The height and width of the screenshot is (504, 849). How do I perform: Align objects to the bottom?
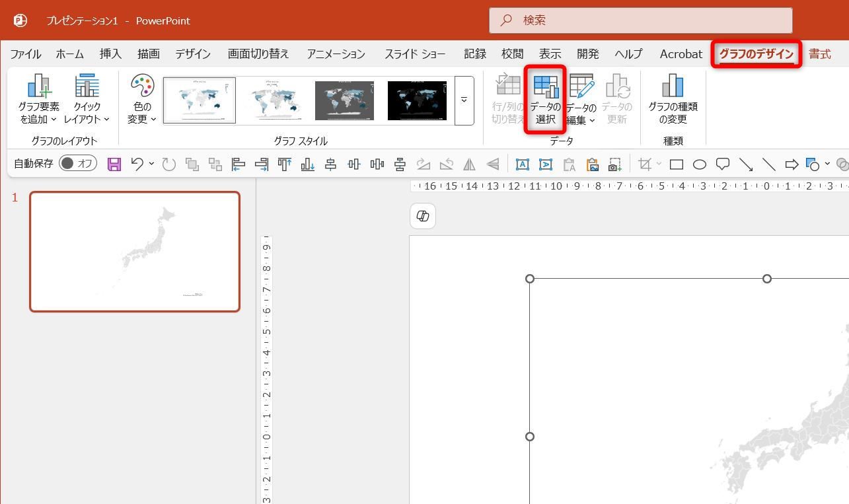[x=308, y=164]
